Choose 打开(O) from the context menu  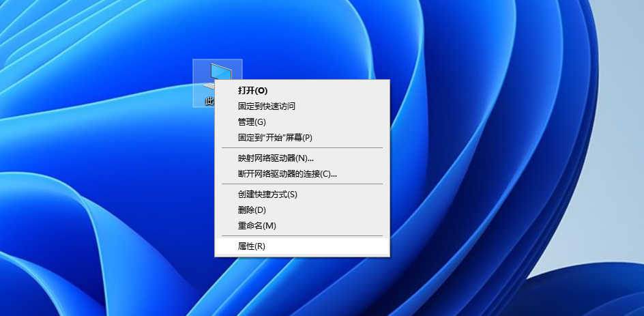click(302, 90)
